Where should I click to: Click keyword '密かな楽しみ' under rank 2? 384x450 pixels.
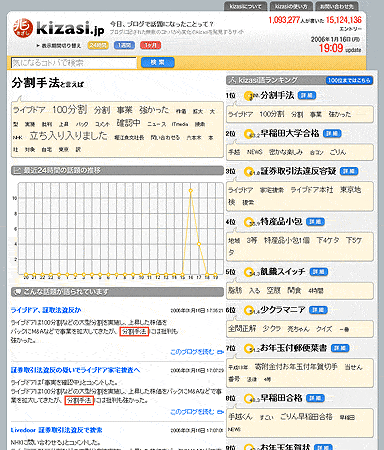286,152
